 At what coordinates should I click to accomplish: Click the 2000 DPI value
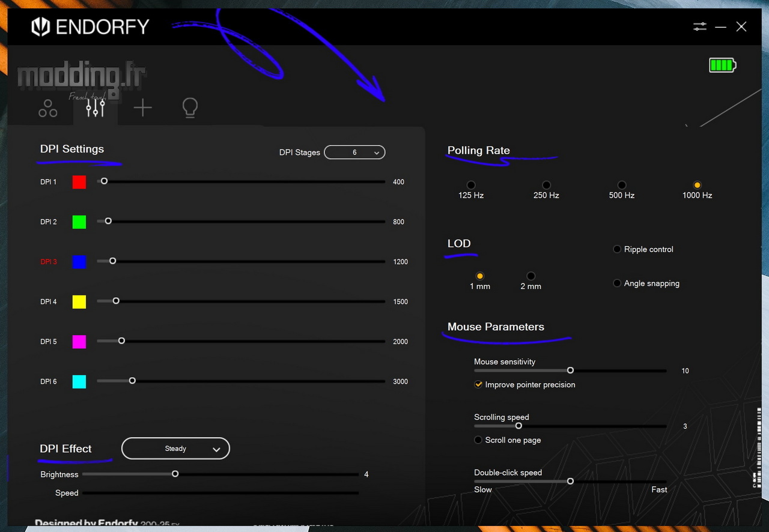(x=400, y=342)
